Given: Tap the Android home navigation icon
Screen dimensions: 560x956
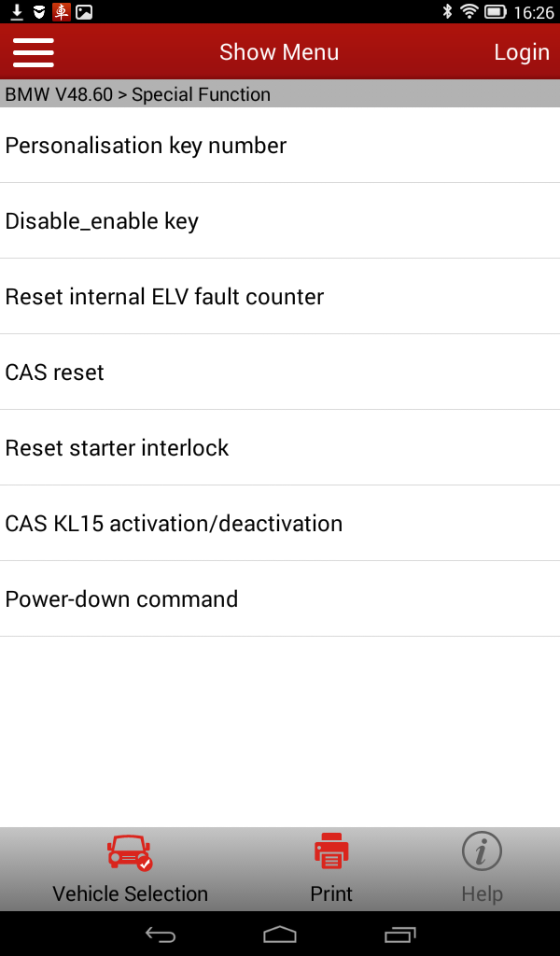Looking at the screenshot, I should click(280, 934).
